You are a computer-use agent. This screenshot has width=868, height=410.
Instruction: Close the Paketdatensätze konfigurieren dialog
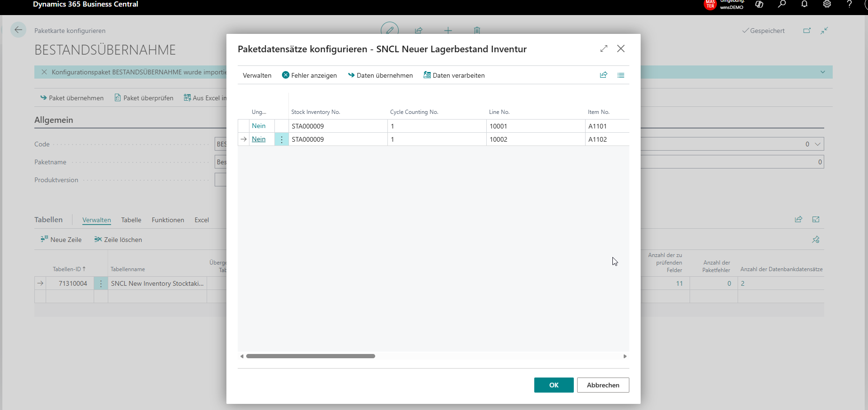point(621,48)
